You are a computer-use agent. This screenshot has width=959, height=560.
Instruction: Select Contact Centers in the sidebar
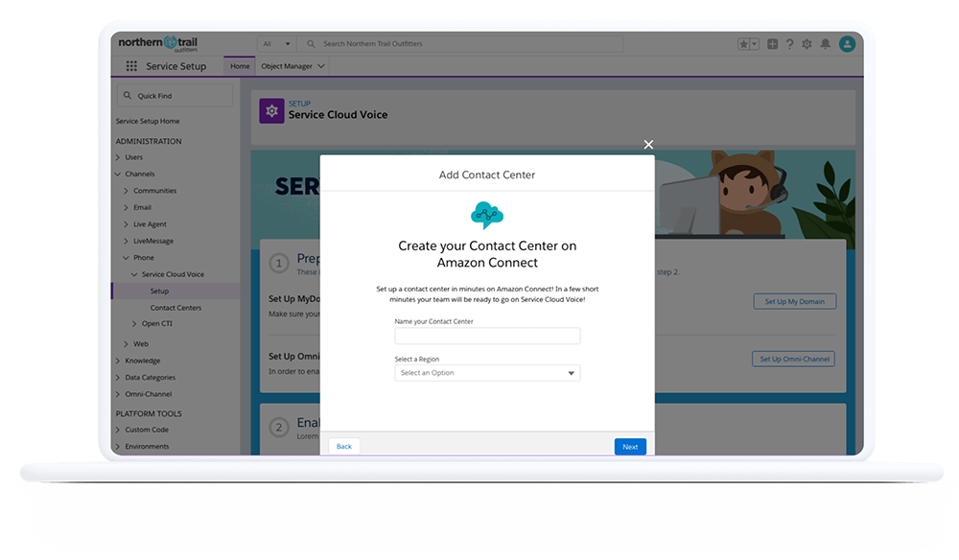(x=176, y=308)
